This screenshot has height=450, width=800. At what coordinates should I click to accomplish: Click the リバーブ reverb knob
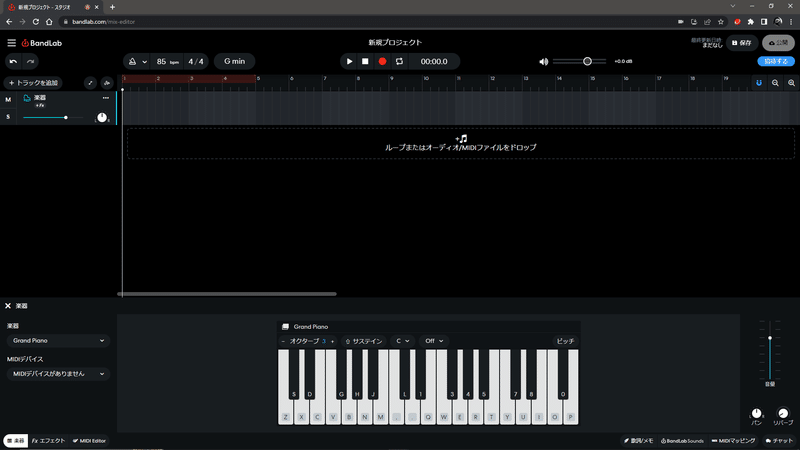click(783, 413)
